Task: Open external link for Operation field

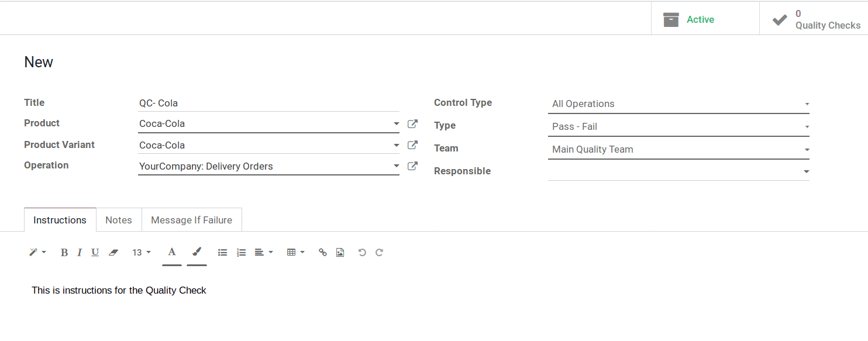Action: [412, 166]
